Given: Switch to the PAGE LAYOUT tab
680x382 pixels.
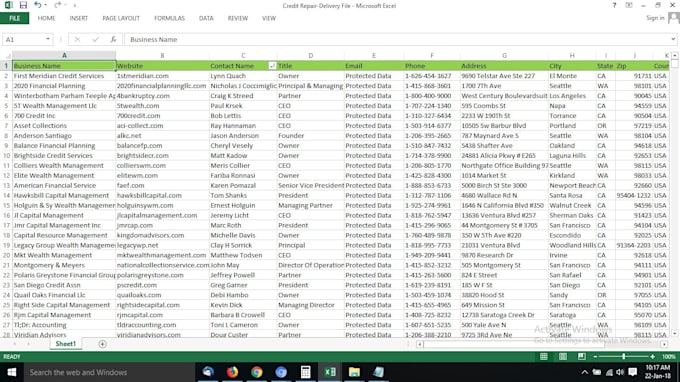Looking at the screenshot, I should tap(121, 18).
